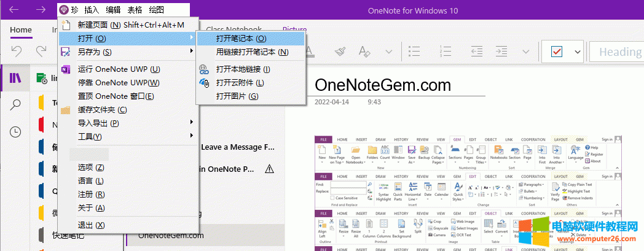Choose 打开笔记本 (O) in submenu

tap(251, 39)
